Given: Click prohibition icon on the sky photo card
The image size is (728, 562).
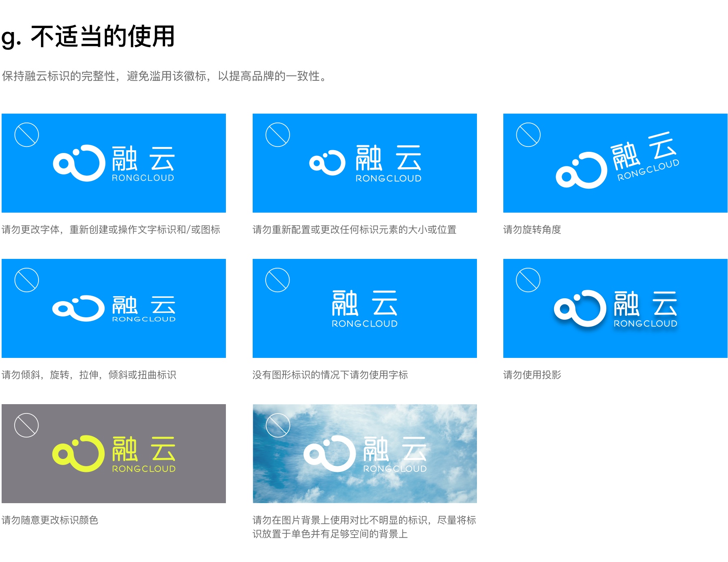Looking at the screenshot, I should [x=278, y=425].
